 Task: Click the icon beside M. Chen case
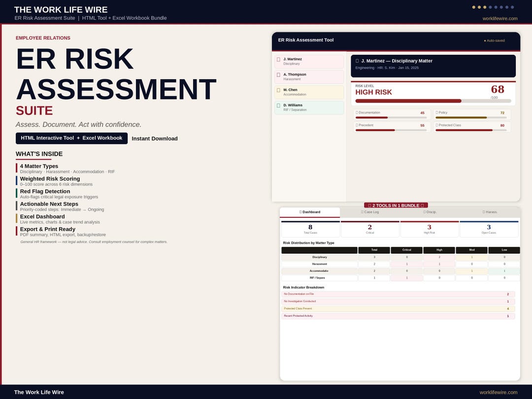click(278, 90)
